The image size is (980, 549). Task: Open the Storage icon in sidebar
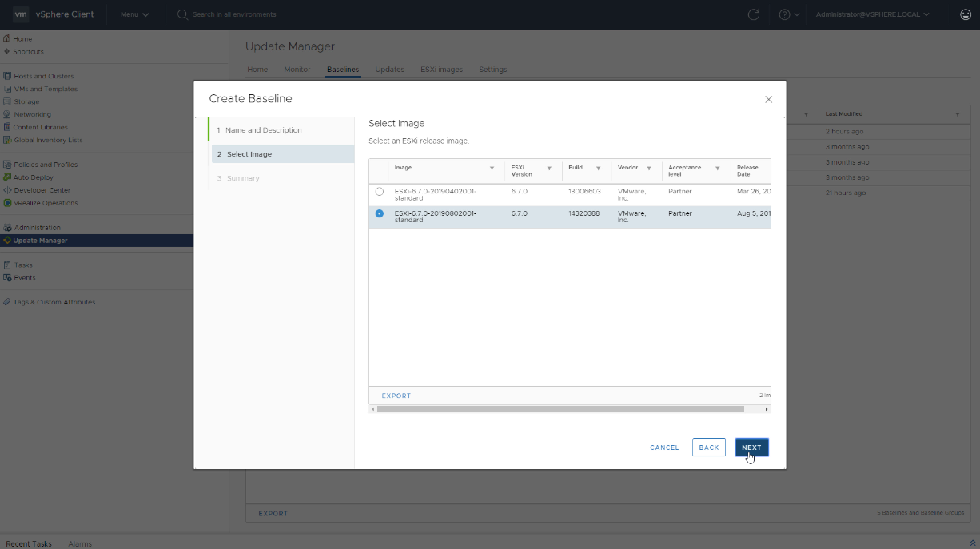[6, 101]
